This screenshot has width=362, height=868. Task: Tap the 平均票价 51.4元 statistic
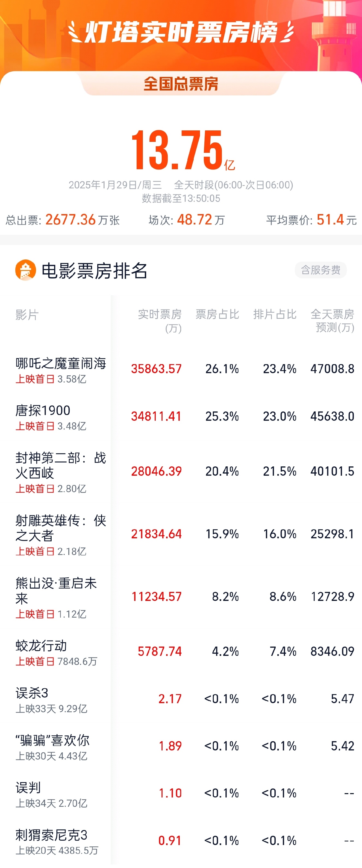(x=311, y=220)
